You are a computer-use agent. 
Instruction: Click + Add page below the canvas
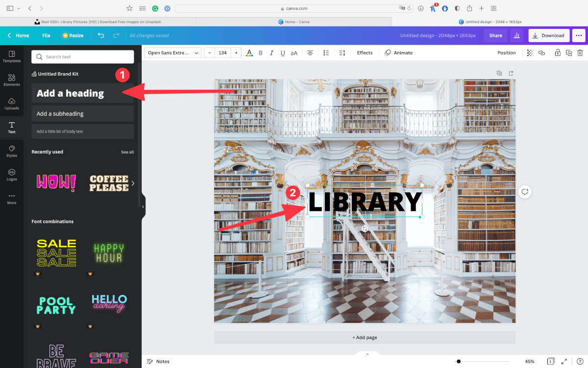point(365,338)
